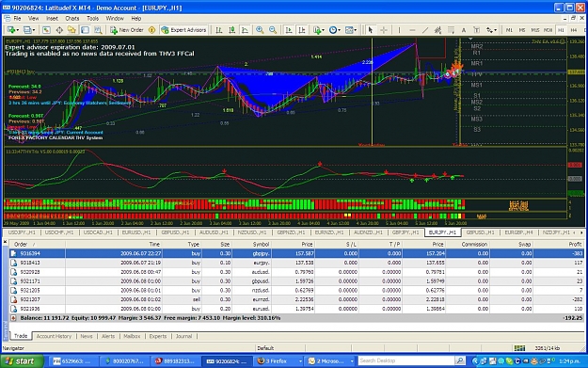
Task: Select the Text Label tool
Action: 477,30
